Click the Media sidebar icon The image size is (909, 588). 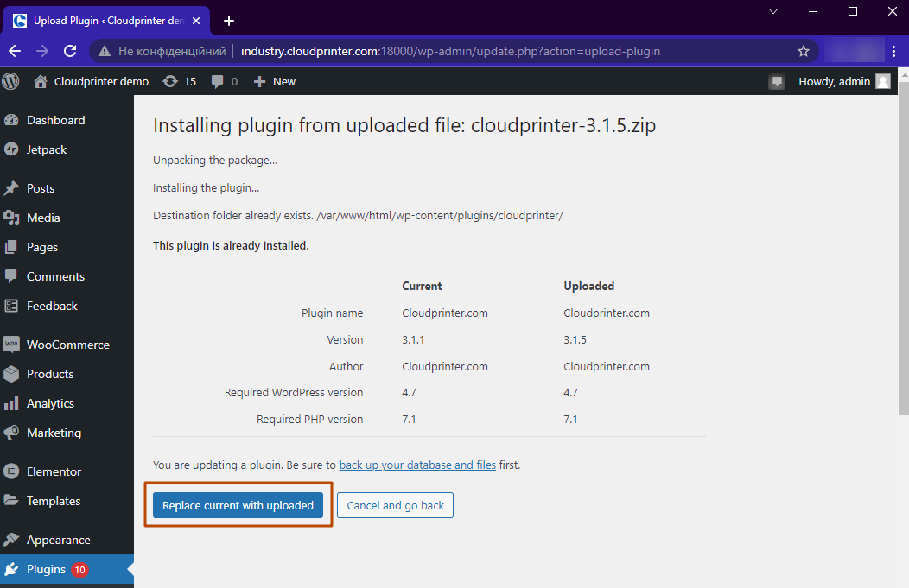pos(11,218)
